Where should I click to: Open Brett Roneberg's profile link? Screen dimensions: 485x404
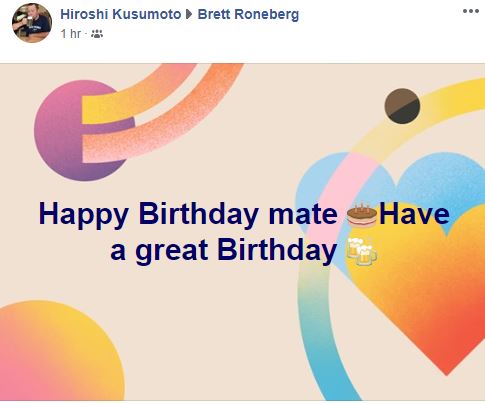pyautogui.click(x=248, y=14)
